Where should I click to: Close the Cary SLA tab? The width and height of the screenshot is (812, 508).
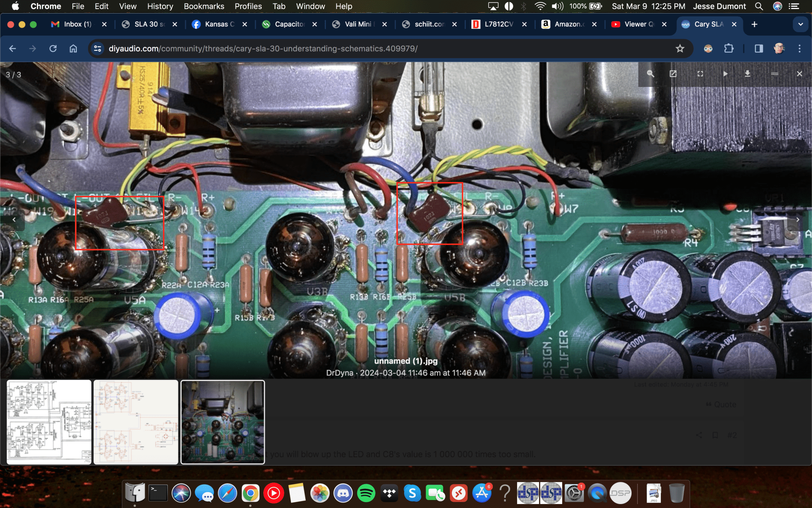pyautogui.click(x=734, y=24)
